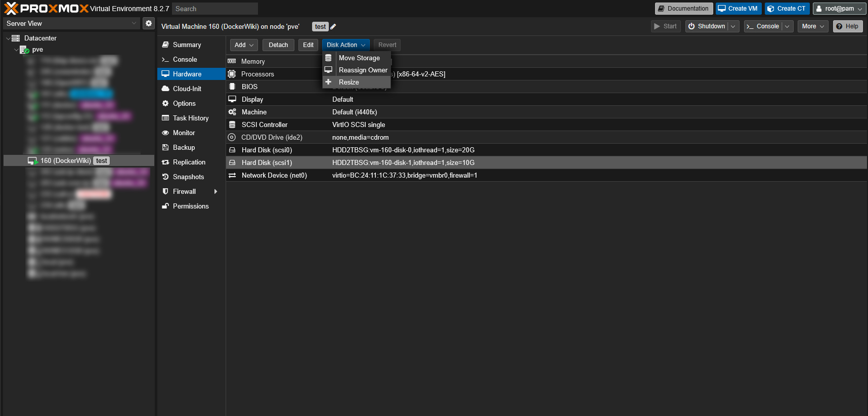
Task: Click the gear icon beside Server View
Action: [149, 23]
